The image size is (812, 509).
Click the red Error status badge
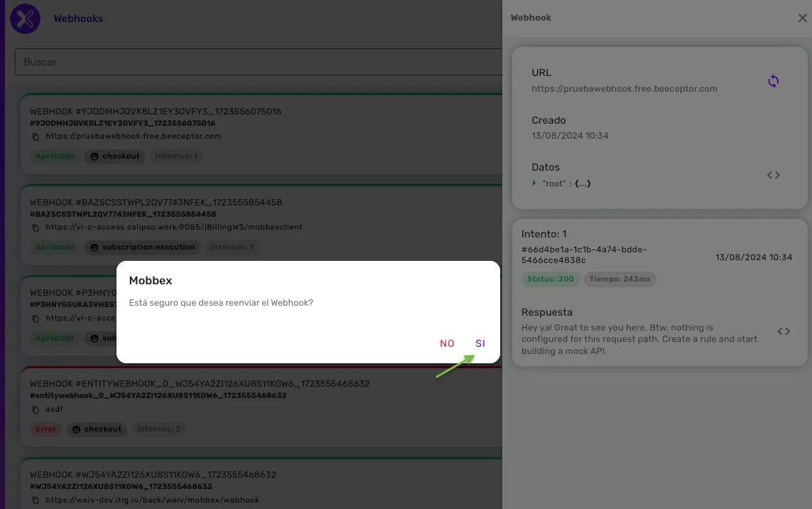tap(45, 429)
